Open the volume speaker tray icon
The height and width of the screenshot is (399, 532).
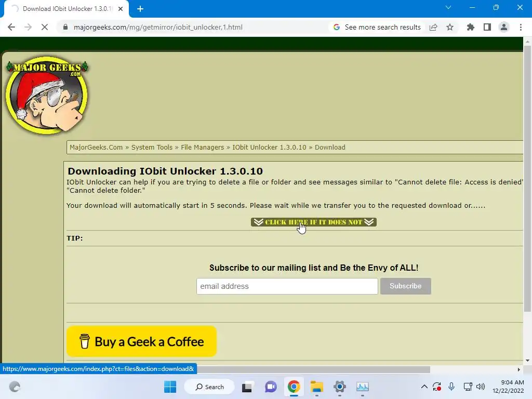[481, 387]
